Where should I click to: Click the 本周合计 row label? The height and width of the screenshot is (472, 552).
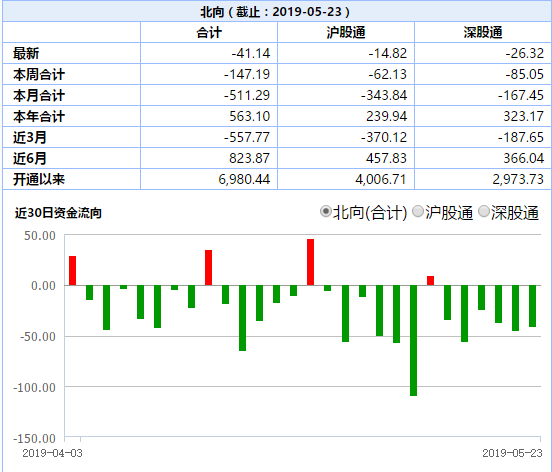[x=39, y=75]
